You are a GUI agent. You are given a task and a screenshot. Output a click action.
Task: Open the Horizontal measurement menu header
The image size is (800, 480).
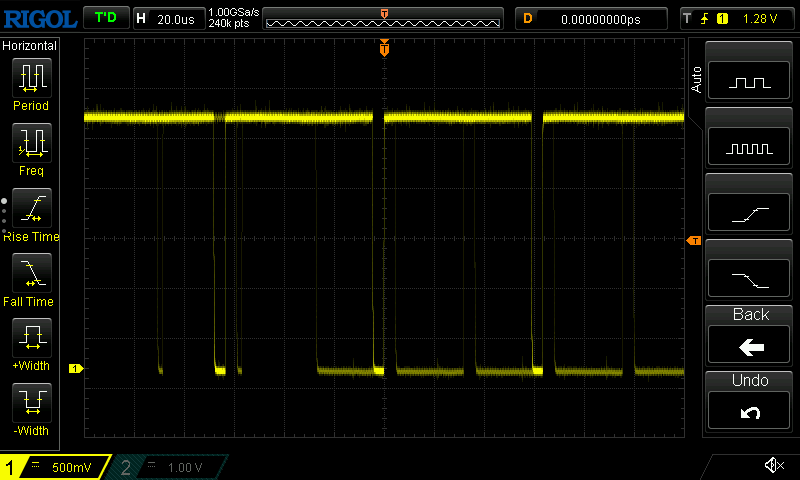[x=31, y=46]
